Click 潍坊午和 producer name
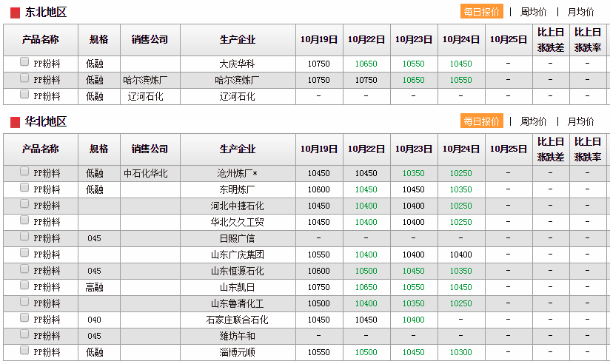 tap(238, 336)
